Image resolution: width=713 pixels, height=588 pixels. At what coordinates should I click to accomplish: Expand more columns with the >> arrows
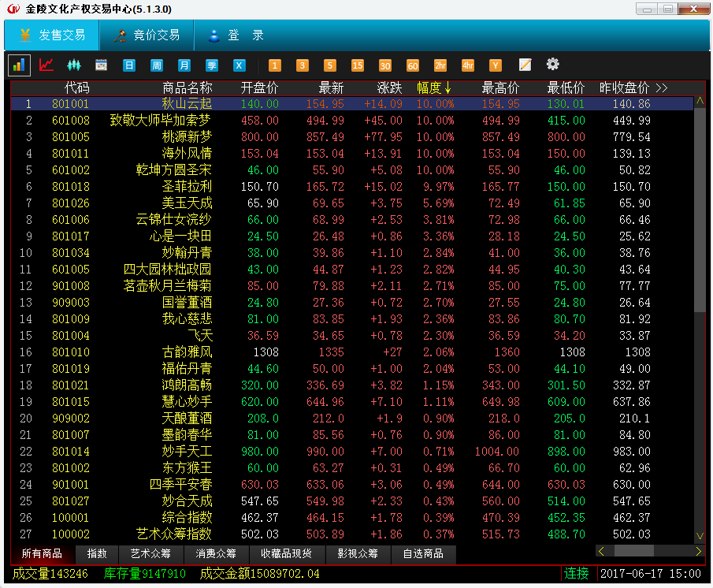click(662, 87)
